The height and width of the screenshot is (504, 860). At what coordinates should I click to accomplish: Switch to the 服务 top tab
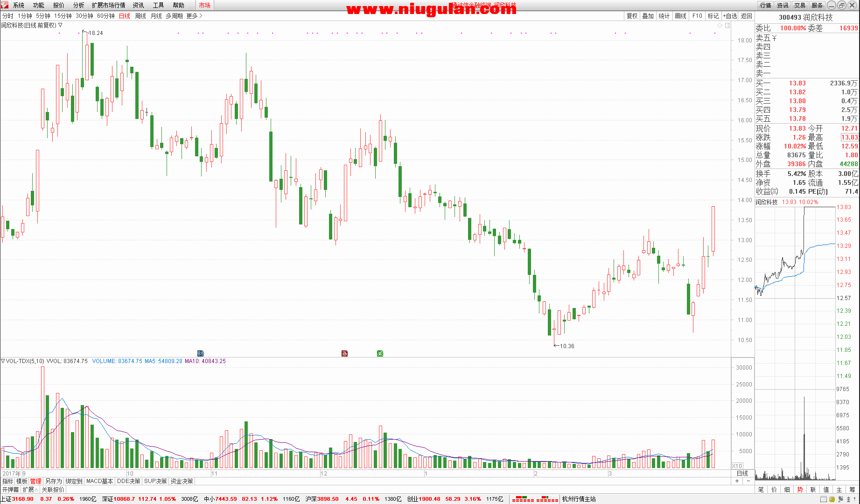[x=817, y=5]
